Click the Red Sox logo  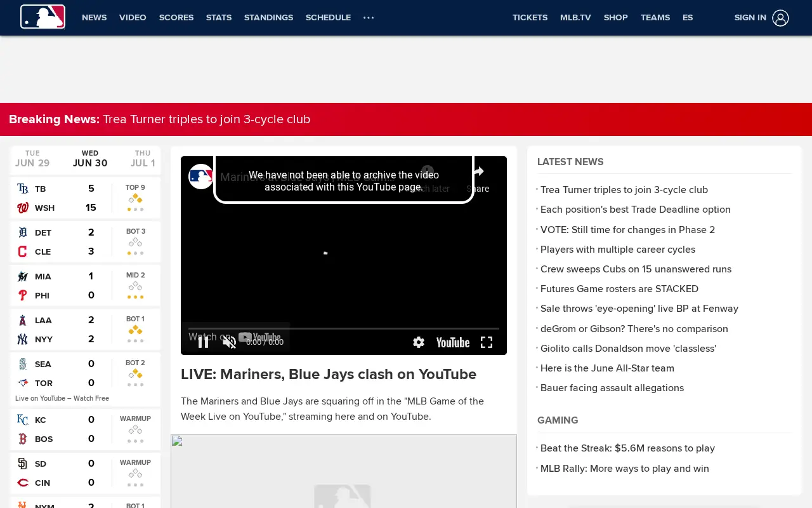point(23,439)
